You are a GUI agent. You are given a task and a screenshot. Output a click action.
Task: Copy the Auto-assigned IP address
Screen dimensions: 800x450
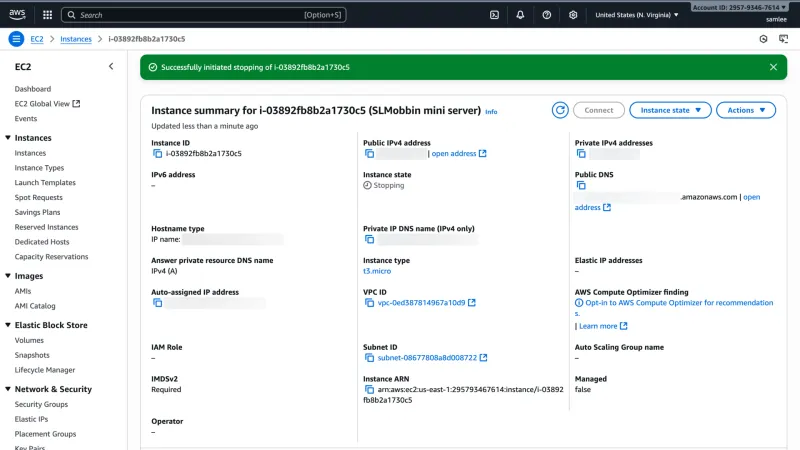coord(157,303)
